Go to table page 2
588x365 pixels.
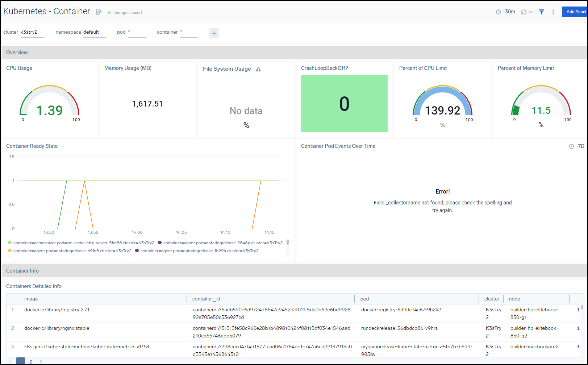coord(31,362)
